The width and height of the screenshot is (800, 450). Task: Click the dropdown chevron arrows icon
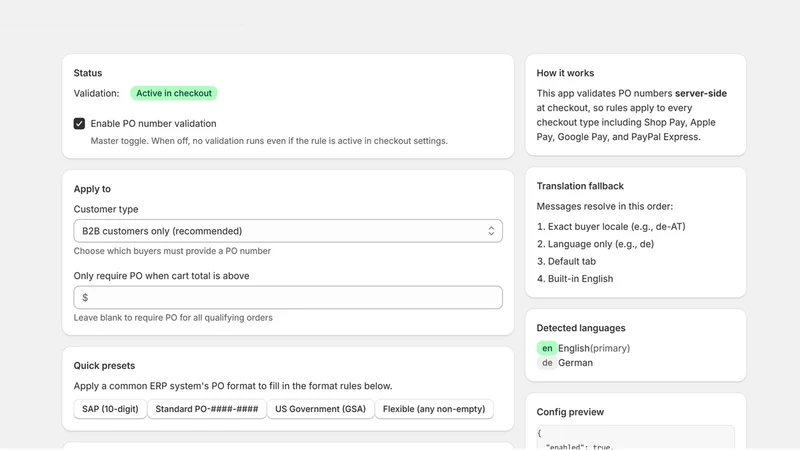491,231
